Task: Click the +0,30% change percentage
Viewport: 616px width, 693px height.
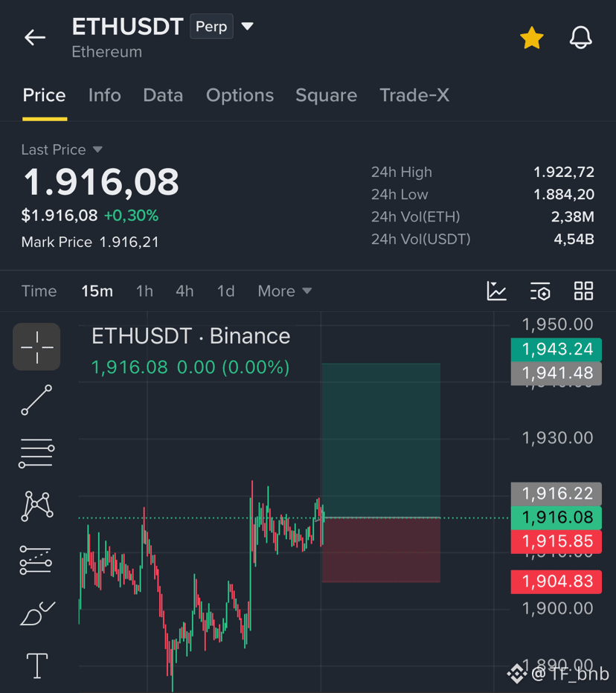Action: click(132, 216)
